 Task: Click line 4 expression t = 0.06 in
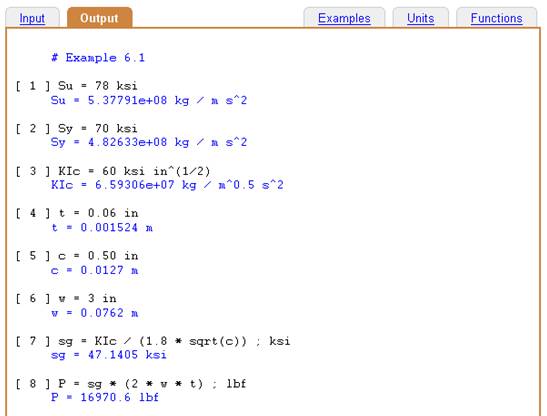(98, 213)
